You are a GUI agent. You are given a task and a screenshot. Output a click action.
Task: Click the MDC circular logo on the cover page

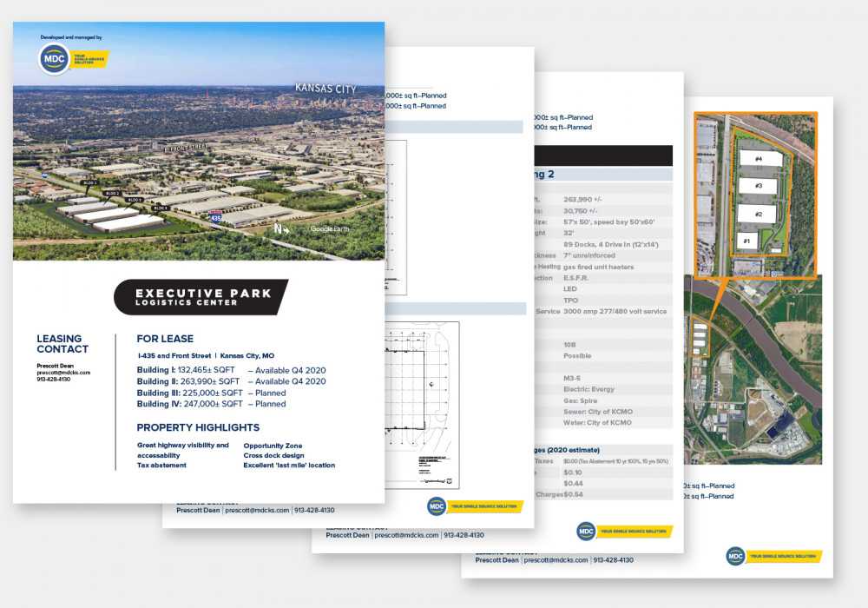54,60
